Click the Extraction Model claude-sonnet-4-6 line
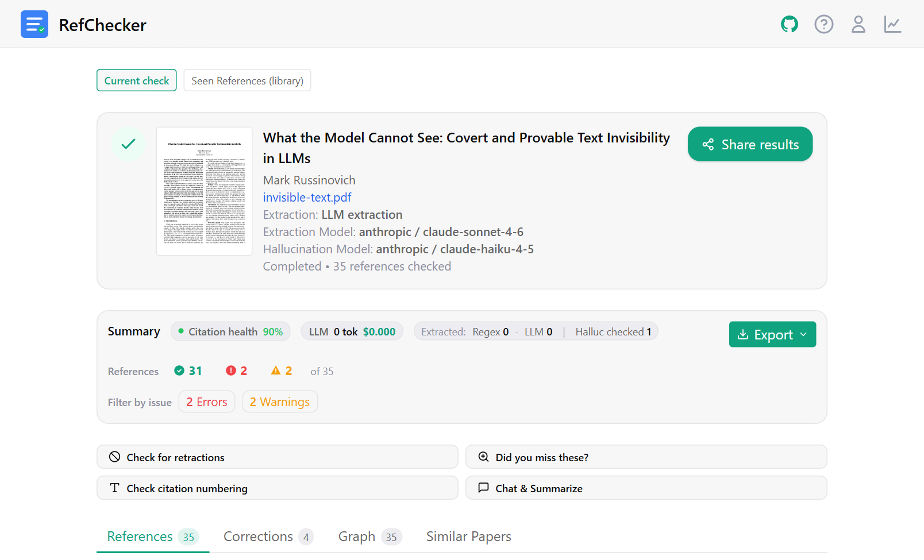This screenshot has height=560, width=924. click(x=394, y=232)
